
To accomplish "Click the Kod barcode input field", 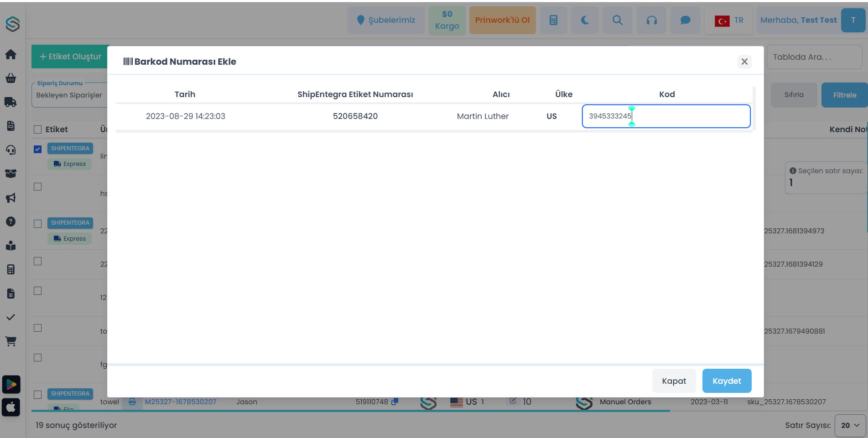I will [x=666, y=116].
